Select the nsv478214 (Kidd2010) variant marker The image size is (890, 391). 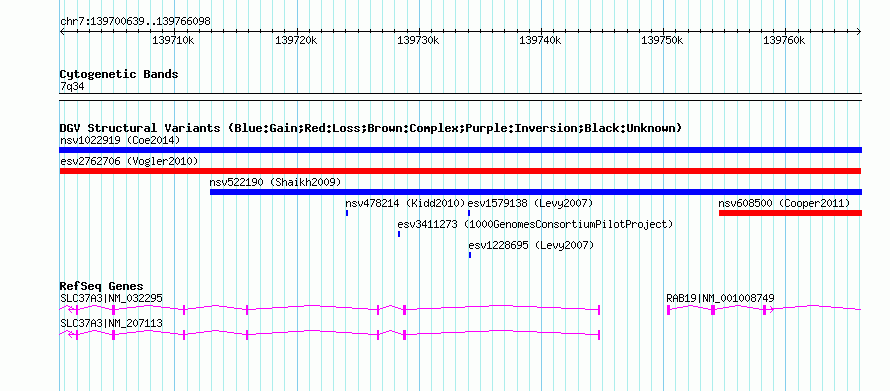point(347,213)
